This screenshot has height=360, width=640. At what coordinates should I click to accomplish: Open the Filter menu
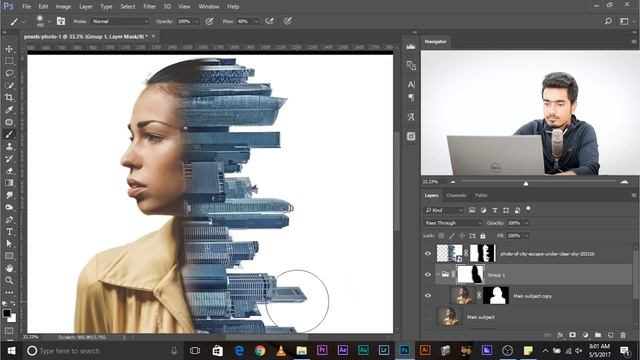pos(149,7)
